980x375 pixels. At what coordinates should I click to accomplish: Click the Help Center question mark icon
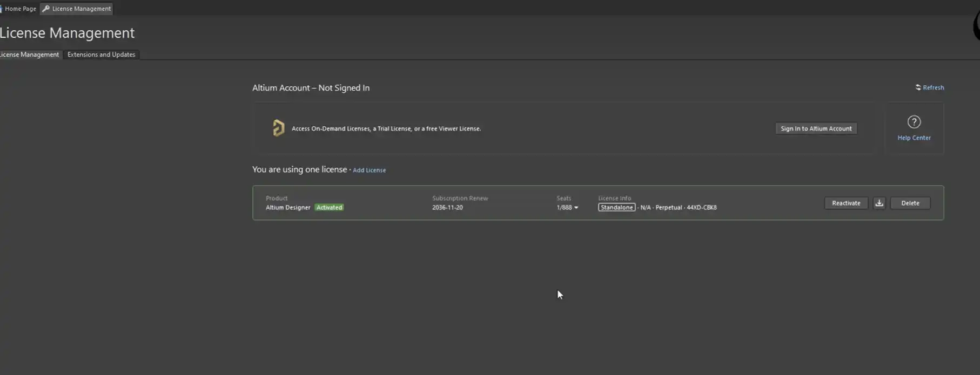[914, 122]
